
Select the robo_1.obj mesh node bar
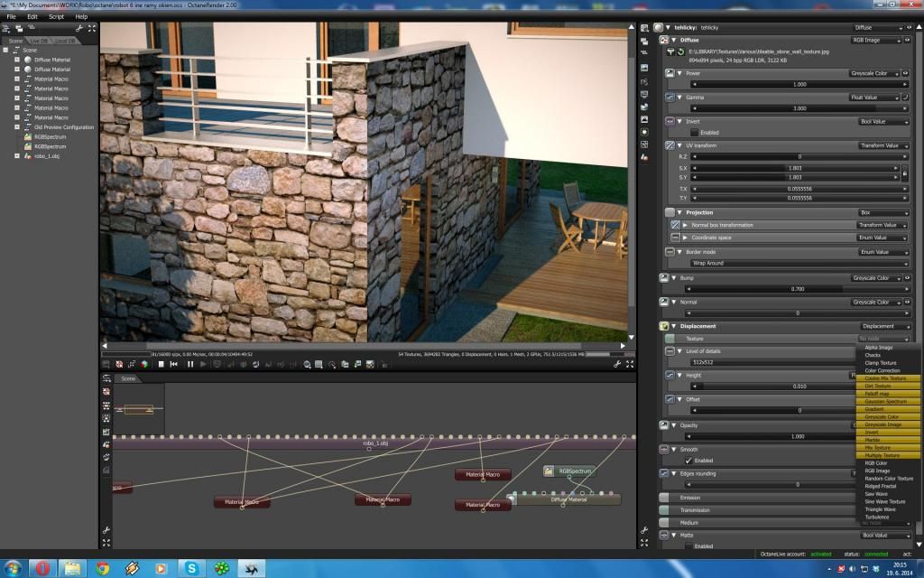(x=374, y=443)
